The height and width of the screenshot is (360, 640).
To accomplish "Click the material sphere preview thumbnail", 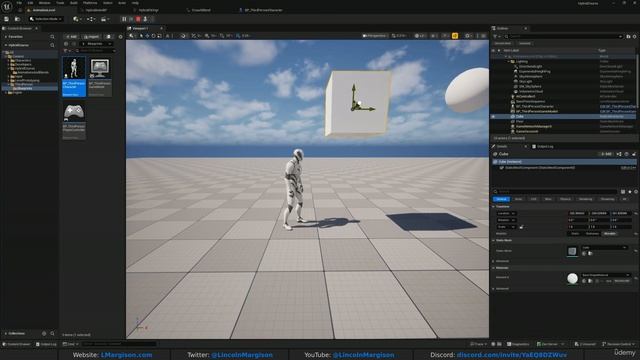I will tap(572, 278).
